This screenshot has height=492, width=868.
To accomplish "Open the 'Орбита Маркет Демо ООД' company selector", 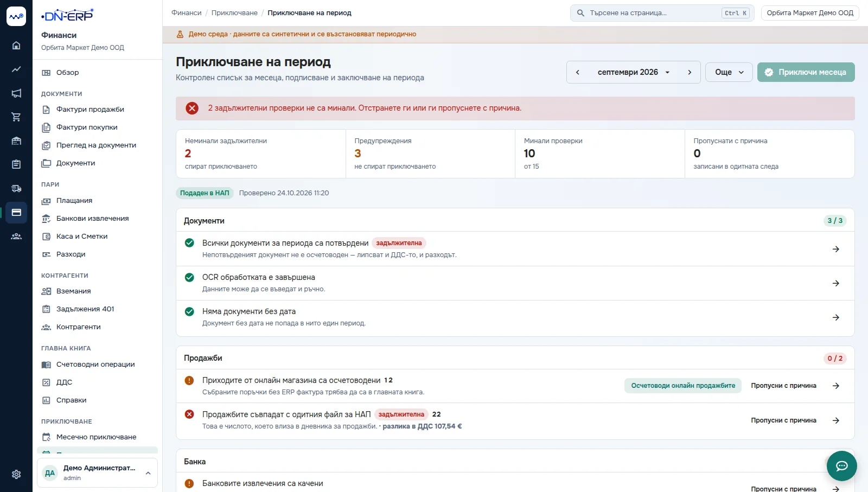I will [810, 13].
